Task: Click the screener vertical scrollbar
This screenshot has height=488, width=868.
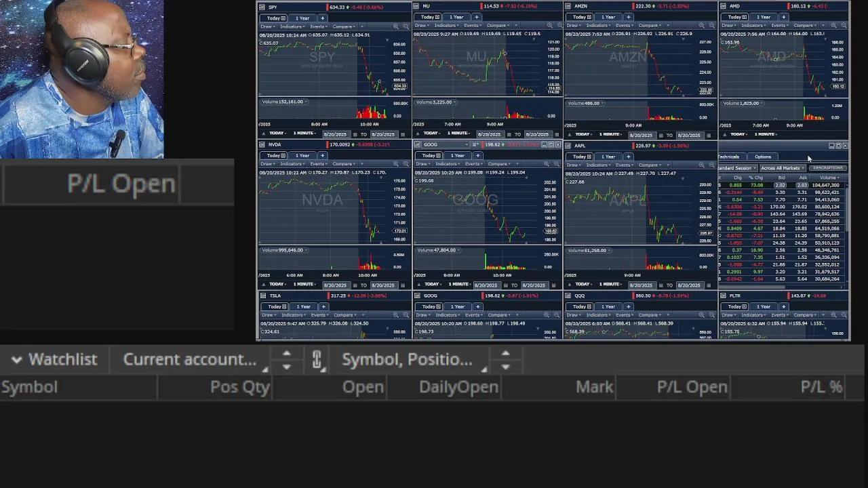Action: (x=846, y=210)
